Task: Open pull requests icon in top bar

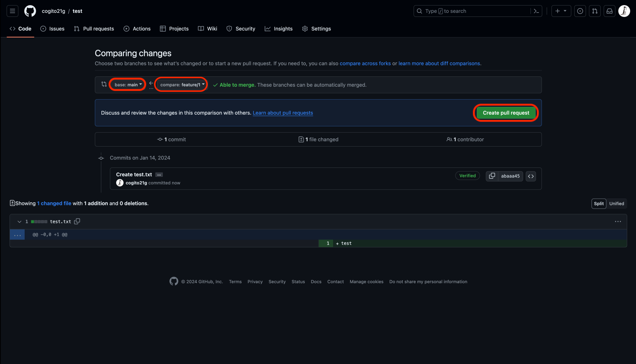Action: tap(595, 11)
